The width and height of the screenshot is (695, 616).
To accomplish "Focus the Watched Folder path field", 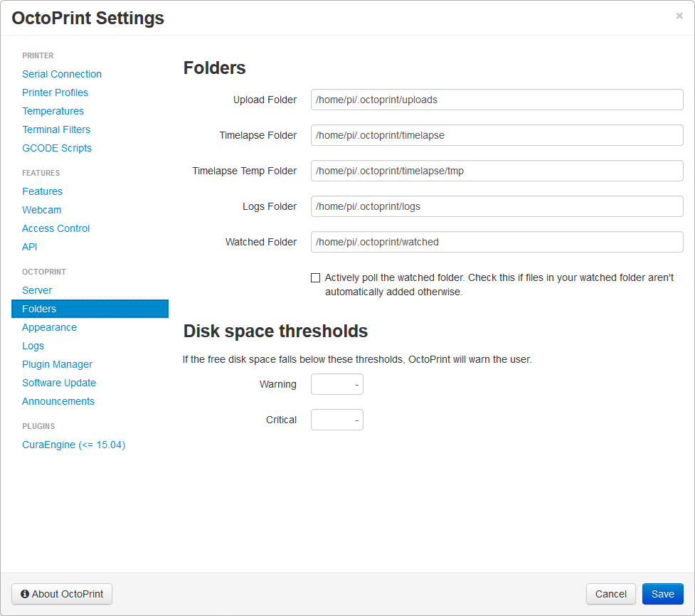I will click(x=497, y=242).
